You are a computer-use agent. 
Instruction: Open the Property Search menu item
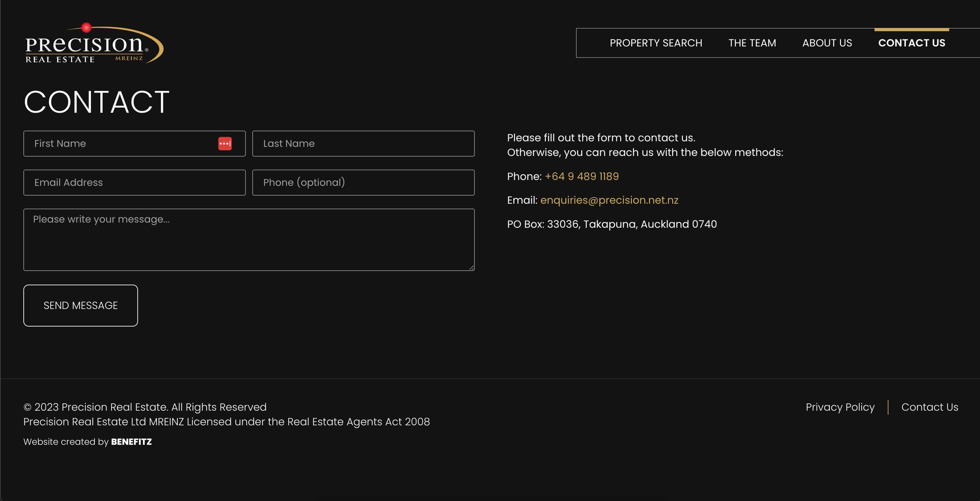tap(656, 43)
